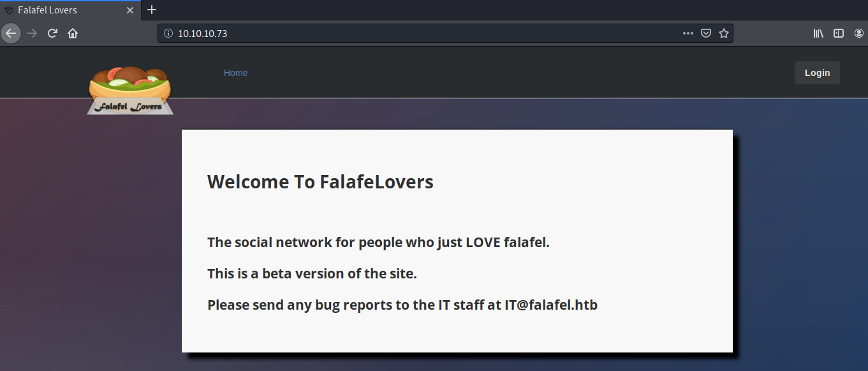Close the Falafel Lovers tab
The image size is (868, 371).
(130, 10)
